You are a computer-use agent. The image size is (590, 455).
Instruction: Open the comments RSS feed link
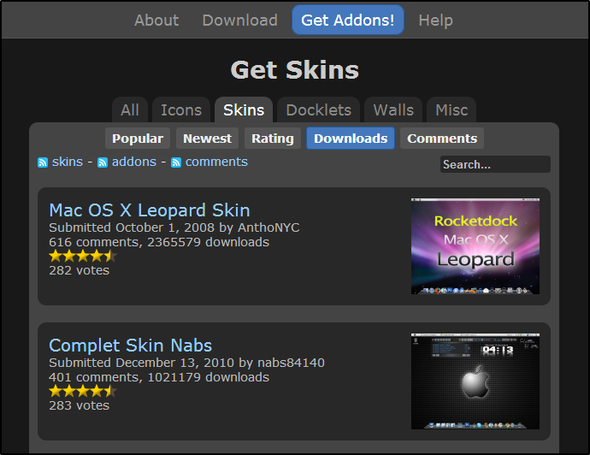tap(216, 162)
